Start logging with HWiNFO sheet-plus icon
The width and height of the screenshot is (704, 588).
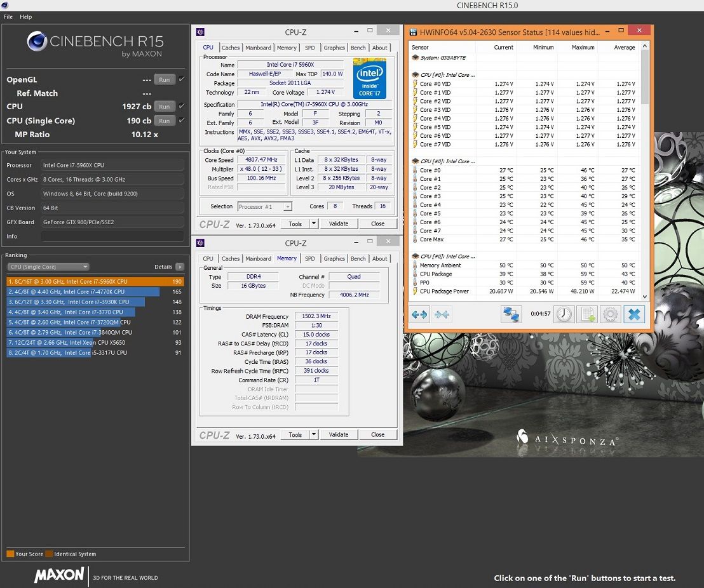pyautogui.click(x=587, y=314)
